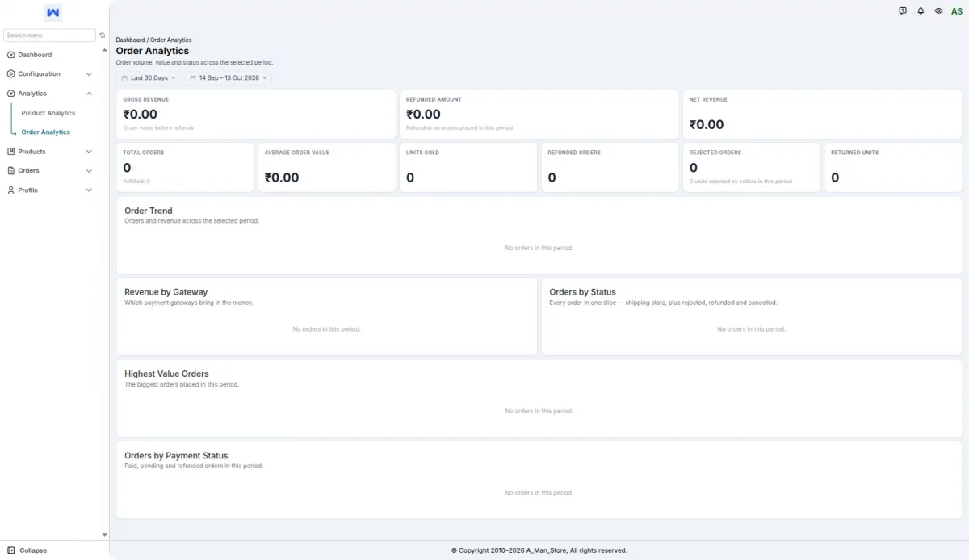The width and height of the screenshot is (969, 560).
Task: Expand the Products menu chevron
Action: 89,152
